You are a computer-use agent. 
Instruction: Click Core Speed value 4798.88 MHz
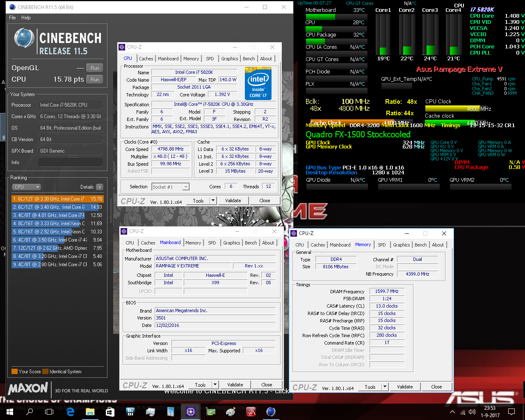click(171, 149)
